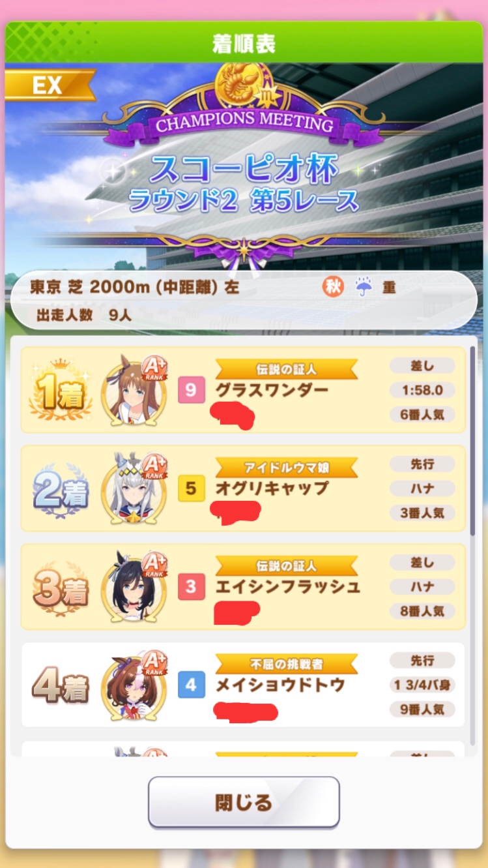Image resolution: width=488 pixels, height=868 pixels.
Task: Select Grass Wonder's character portrait
Action: coord(134,390)
